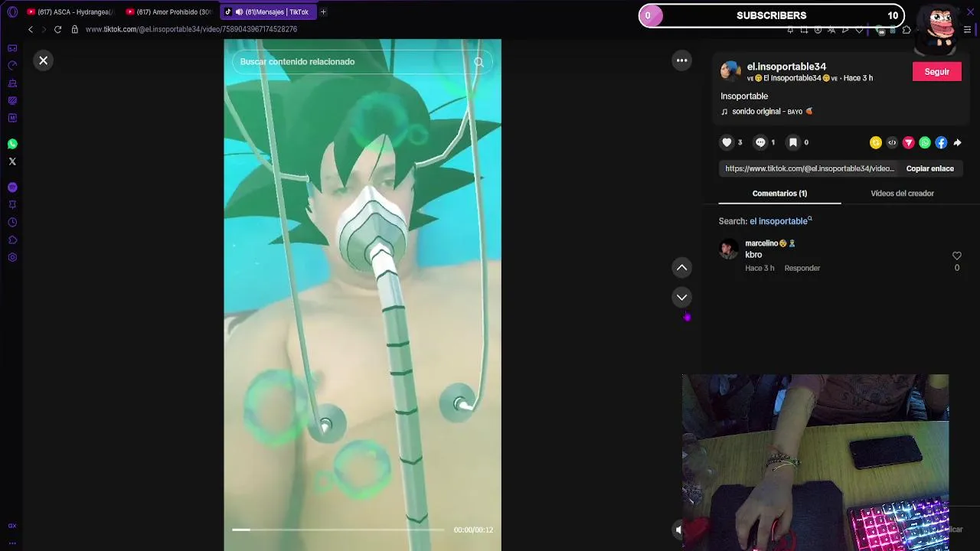The height and width of the screenshot is (551, 980).
Task: Click the yellow repost icon
Action: (876, 142)
